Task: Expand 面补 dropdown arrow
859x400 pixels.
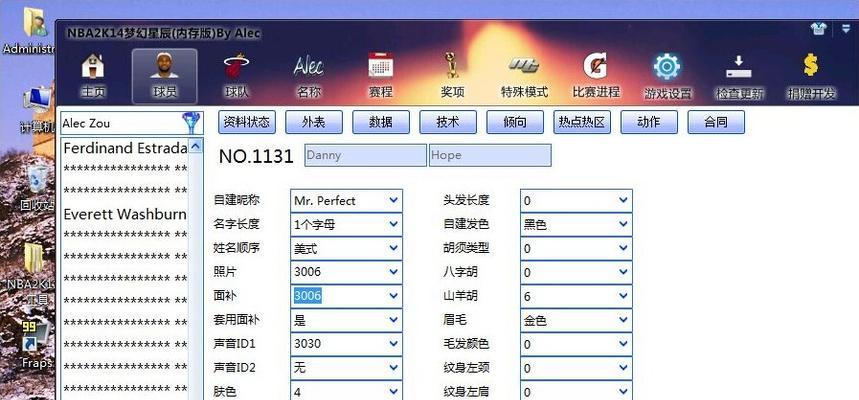Action: click(393, 296)
